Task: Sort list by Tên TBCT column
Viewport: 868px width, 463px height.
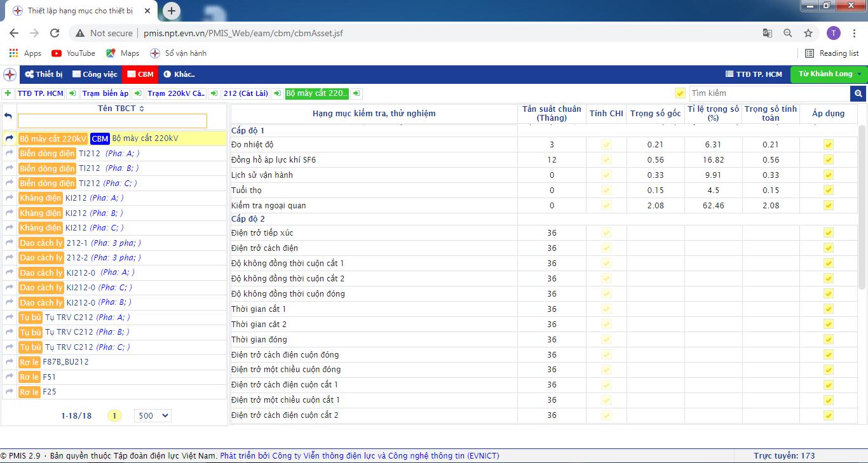Action: click(x=121, y=109)
